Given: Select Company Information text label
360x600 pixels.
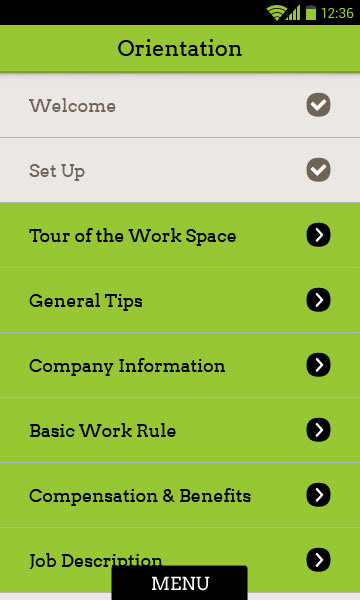Looking at the screenshot, I should coord(127,366).
